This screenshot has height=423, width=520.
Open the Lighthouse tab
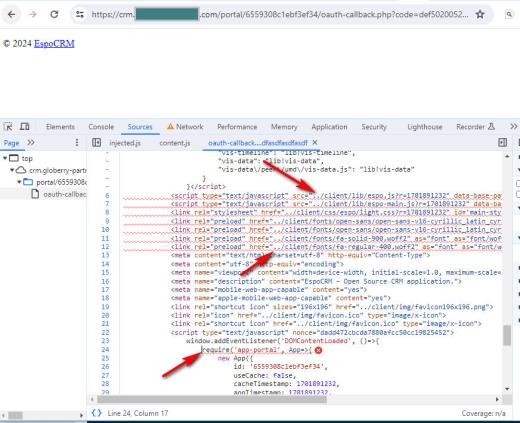[x=425, y=127]
